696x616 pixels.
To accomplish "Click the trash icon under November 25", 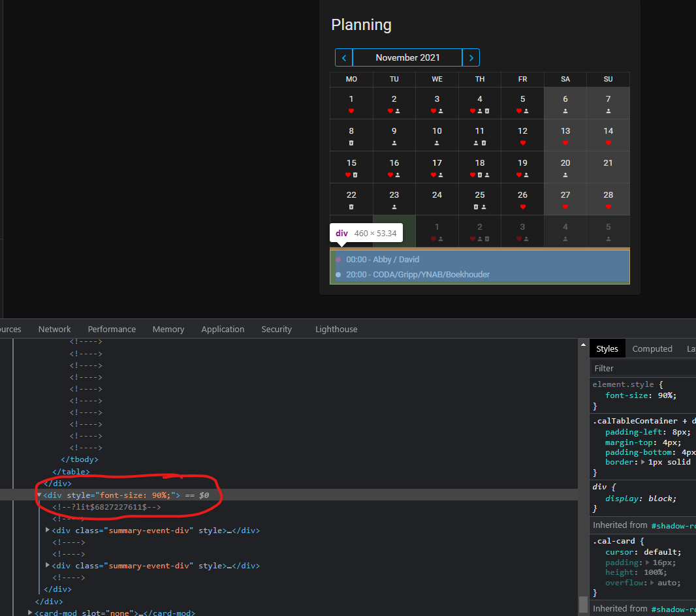I will pyautogui.click(x=476, y=206).
